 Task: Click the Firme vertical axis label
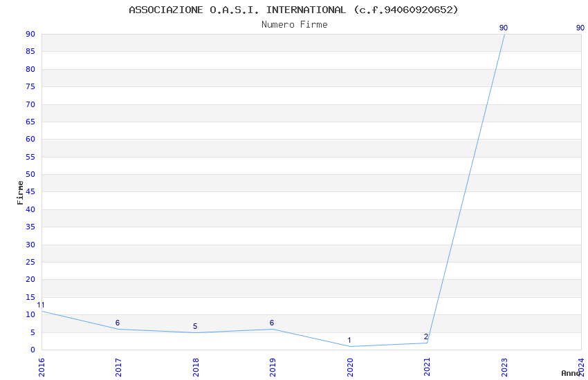tap(20, 193)
